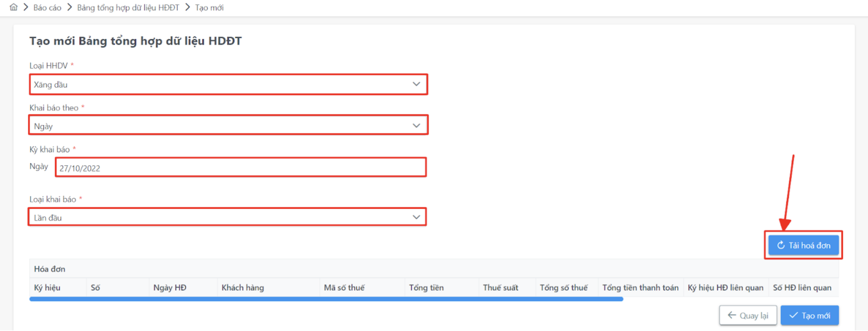This screenshot has width=868, height=331.
Task: Go to Bảng tổng hợp dữ liệu HĐĐT breadcrumb
Action: click(x=128, y=8)
